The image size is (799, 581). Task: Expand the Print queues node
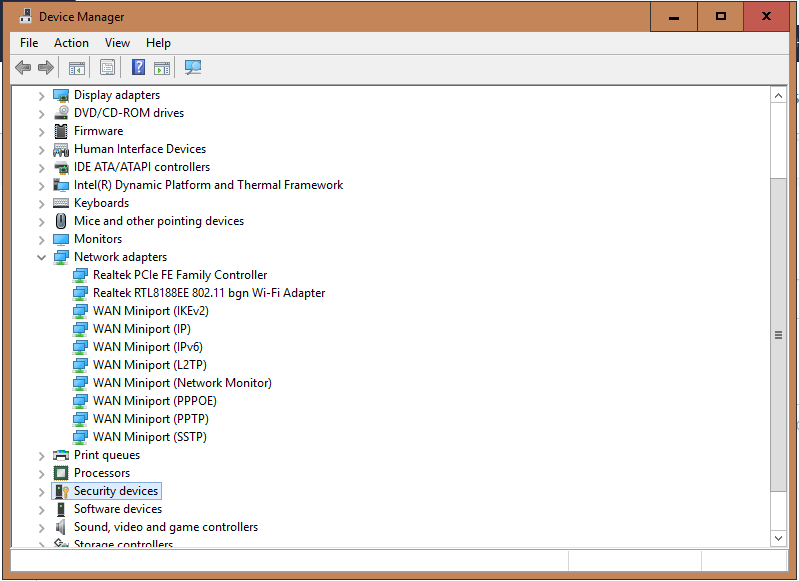41,455
